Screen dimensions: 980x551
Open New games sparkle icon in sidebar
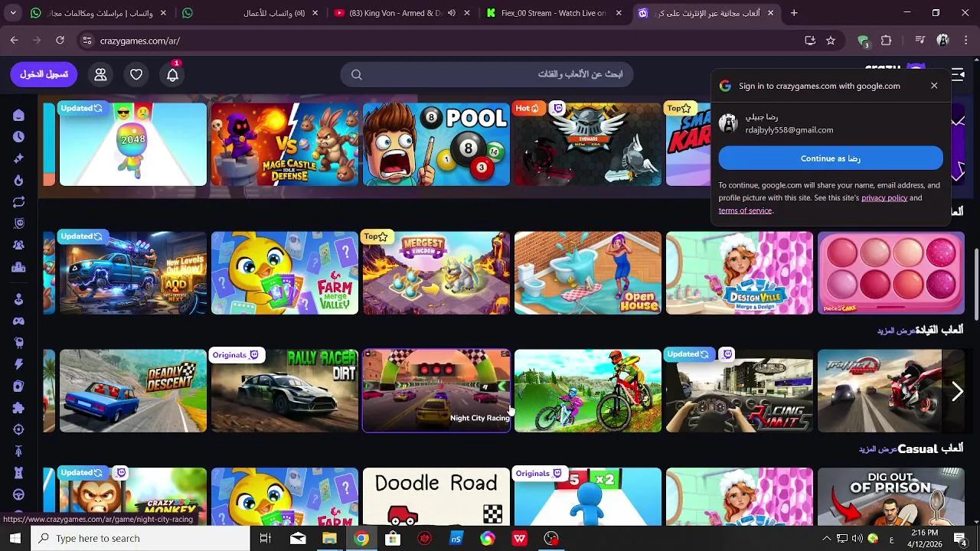pyautogui.click(x=18, y=158)
